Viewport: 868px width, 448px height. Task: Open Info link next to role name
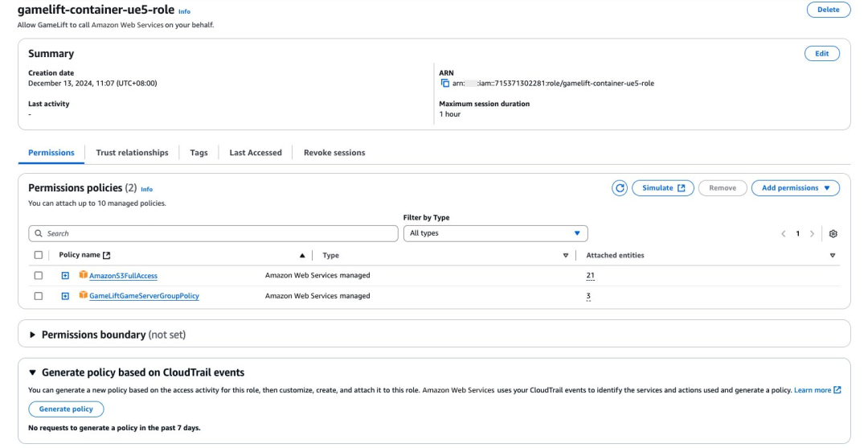pos(184,11)
